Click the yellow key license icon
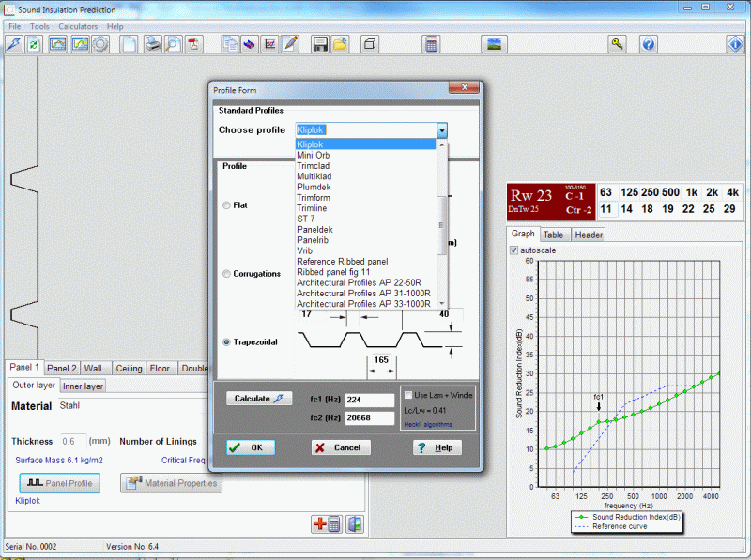751x560 pixels. coord(618,44)
